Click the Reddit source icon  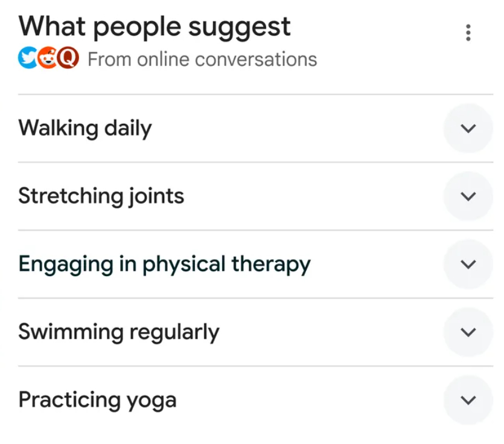click(x=48, y=59)
